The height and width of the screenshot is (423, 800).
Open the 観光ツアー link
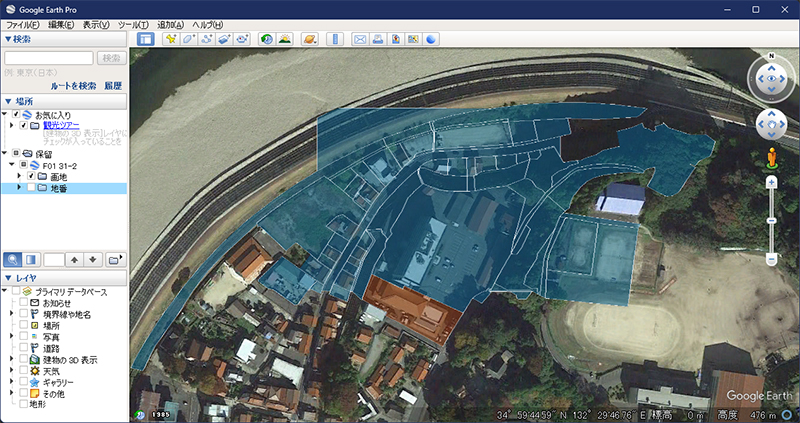tap(61, 125)
